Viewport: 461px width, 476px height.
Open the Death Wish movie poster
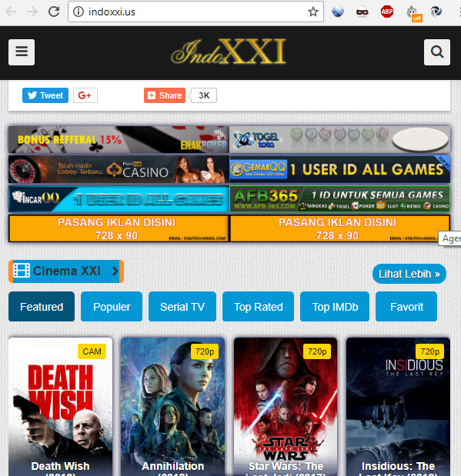(x=61, y=407)
